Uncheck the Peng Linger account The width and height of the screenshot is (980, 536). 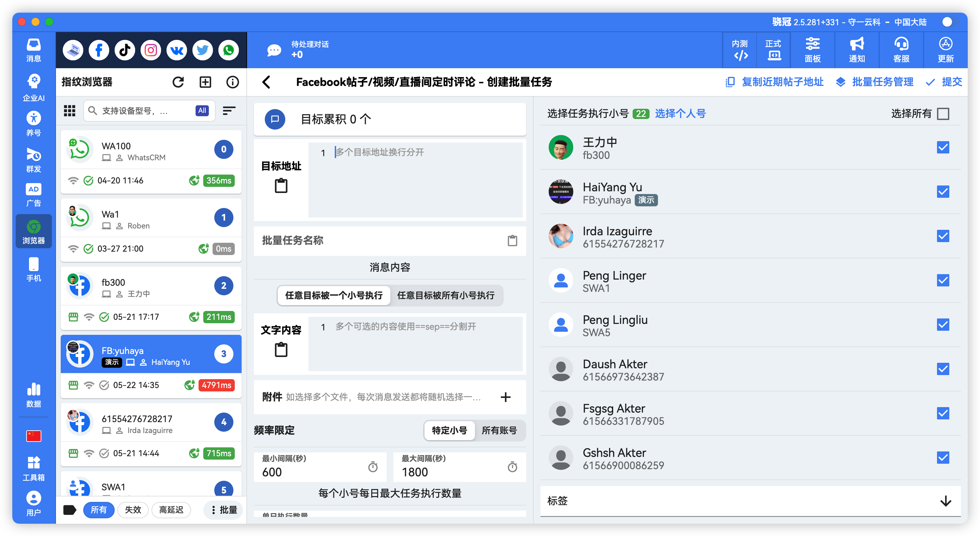pos(943,280)
